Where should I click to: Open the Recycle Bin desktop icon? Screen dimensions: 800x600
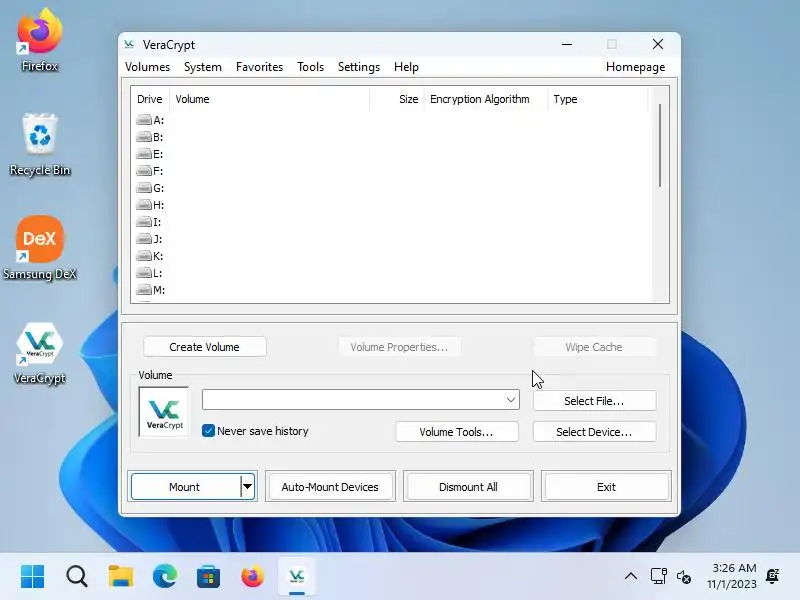coord(40,145)
